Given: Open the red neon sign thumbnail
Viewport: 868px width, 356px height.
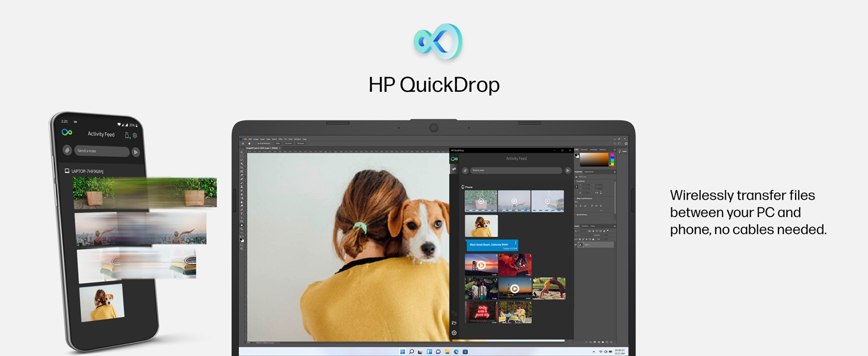Looking at the screenshot, I should [481, 312].
